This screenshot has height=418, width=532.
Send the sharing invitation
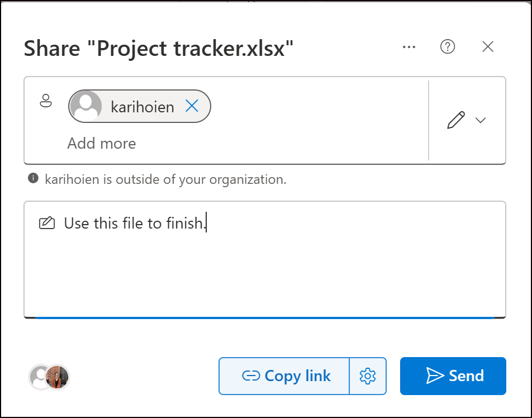(453, 376)
